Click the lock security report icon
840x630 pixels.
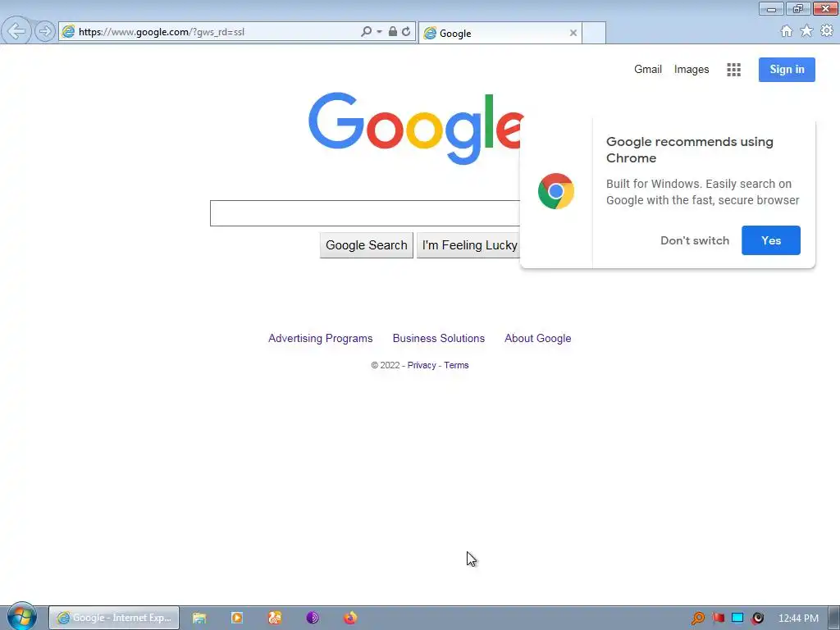(x=393, y=32)
